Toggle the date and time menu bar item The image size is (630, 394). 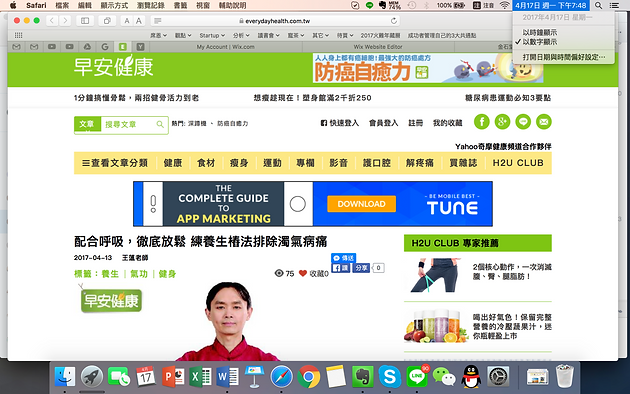[x=551, y=6]
